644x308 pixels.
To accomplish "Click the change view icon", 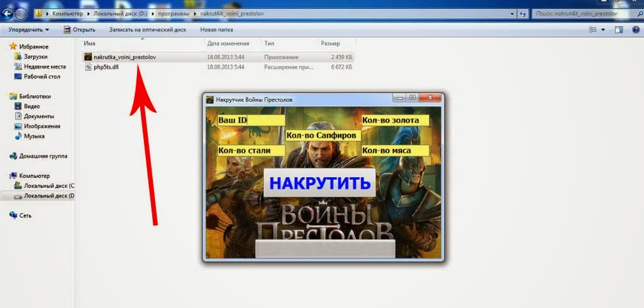I will [x=592, y=30].
